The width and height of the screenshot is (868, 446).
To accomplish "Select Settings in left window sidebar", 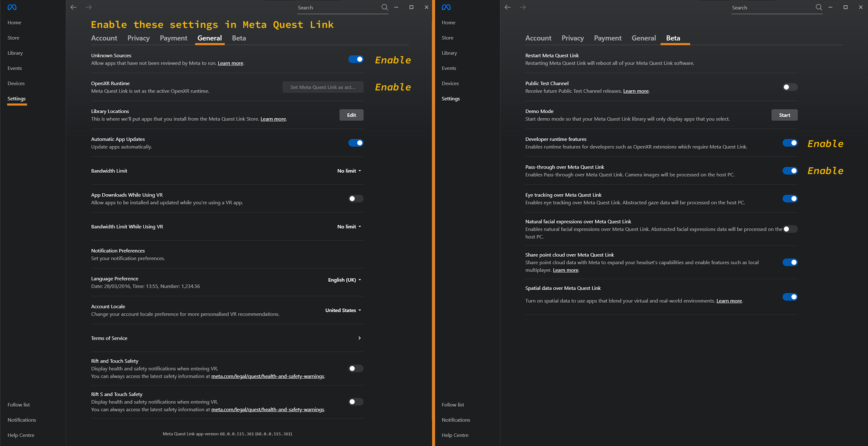I will point(16,98).
